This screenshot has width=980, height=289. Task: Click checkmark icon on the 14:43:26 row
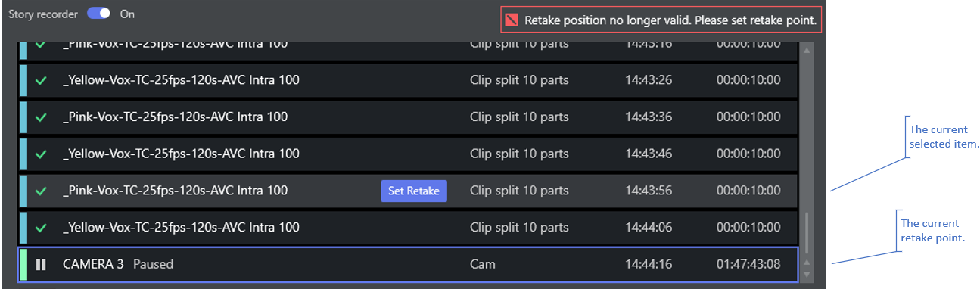42,80
